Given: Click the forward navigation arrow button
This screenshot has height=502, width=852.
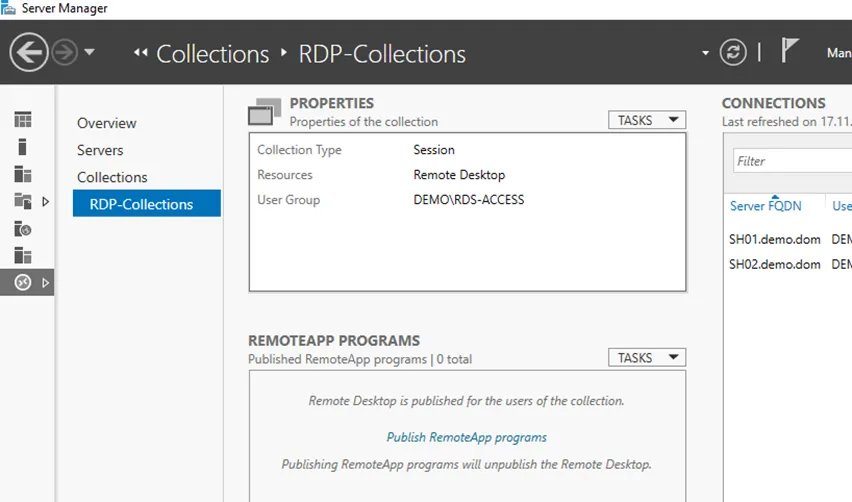Looking at the screenshot, I should (x=65, y=53).
